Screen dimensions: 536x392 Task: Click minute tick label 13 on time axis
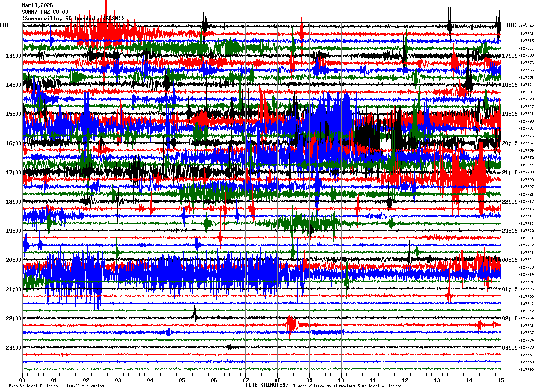437,380
